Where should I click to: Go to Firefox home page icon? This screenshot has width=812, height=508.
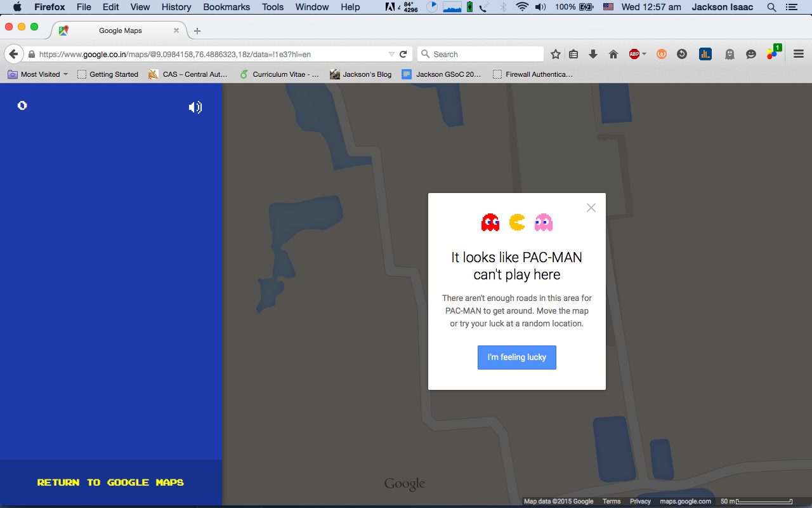613,55
